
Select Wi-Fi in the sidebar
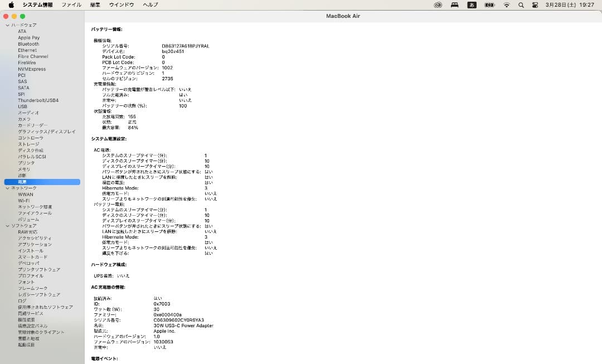tap(23, 201)
